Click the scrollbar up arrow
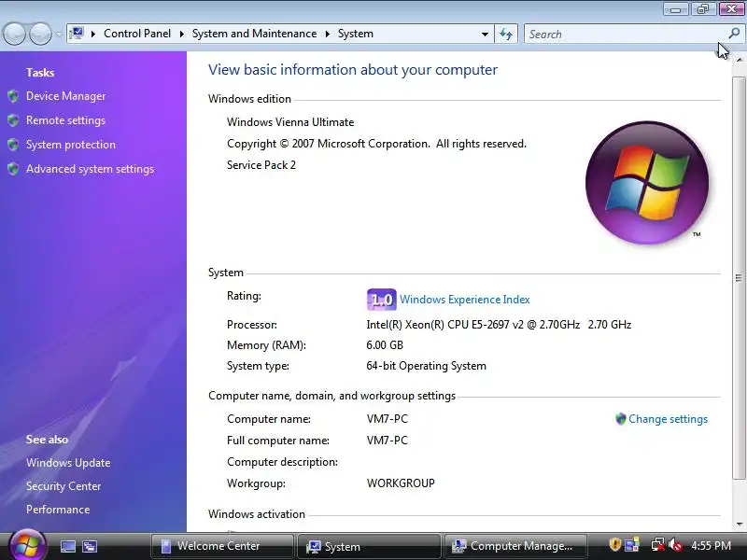 (x=739, y=60)
